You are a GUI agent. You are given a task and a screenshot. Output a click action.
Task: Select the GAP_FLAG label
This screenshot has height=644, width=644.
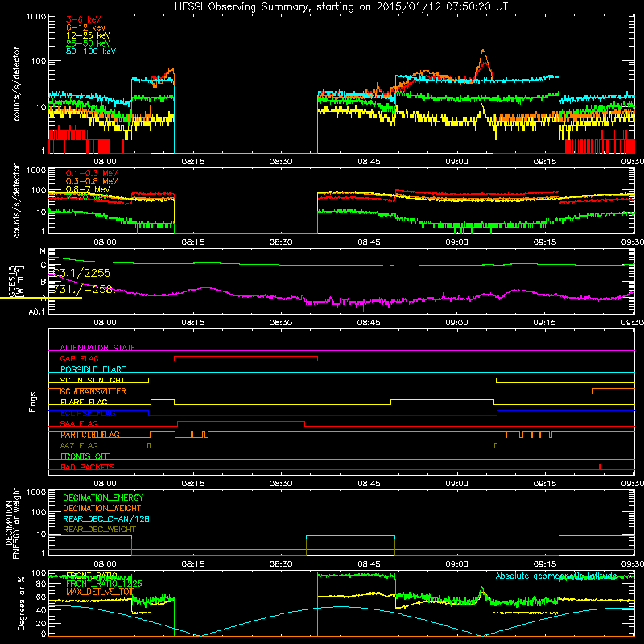(80, 358)
